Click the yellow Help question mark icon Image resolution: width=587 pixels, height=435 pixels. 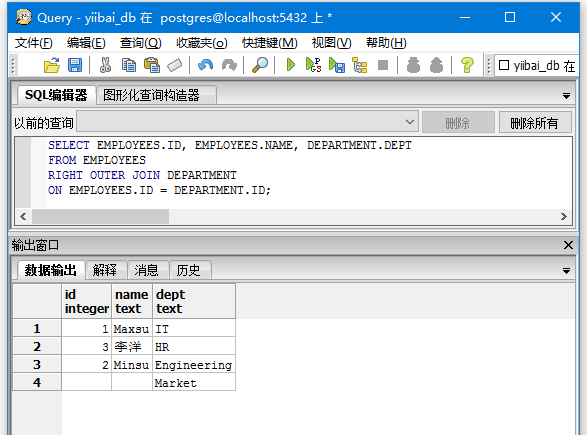(467, 65)
